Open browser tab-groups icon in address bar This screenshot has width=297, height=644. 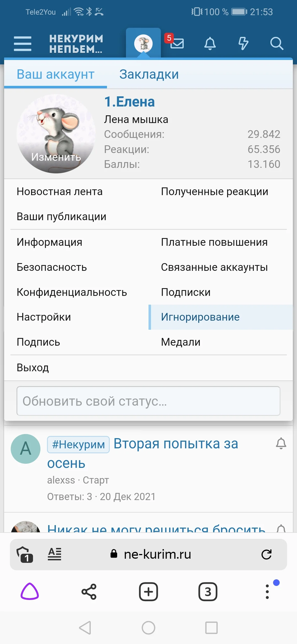[25, 555]
